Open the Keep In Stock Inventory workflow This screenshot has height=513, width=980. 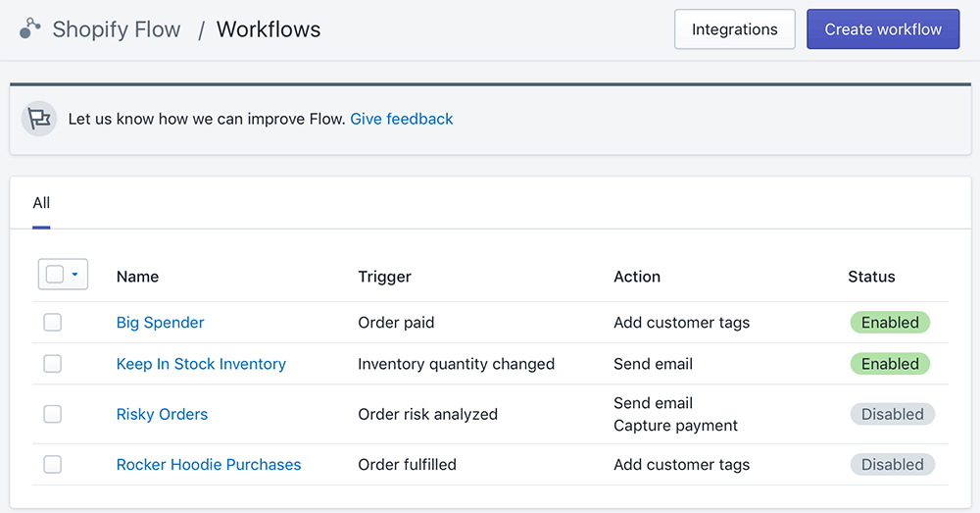201,364
